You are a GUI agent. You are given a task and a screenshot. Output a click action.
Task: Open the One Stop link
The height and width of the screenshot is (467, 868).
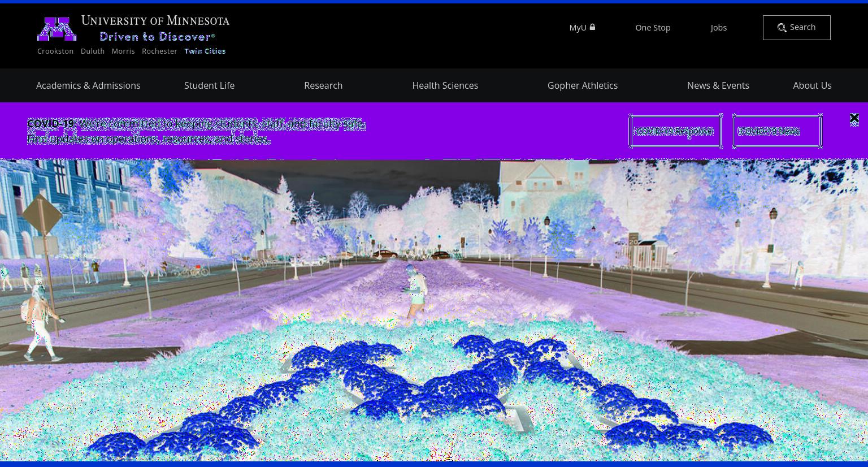[x=653, y=27]
